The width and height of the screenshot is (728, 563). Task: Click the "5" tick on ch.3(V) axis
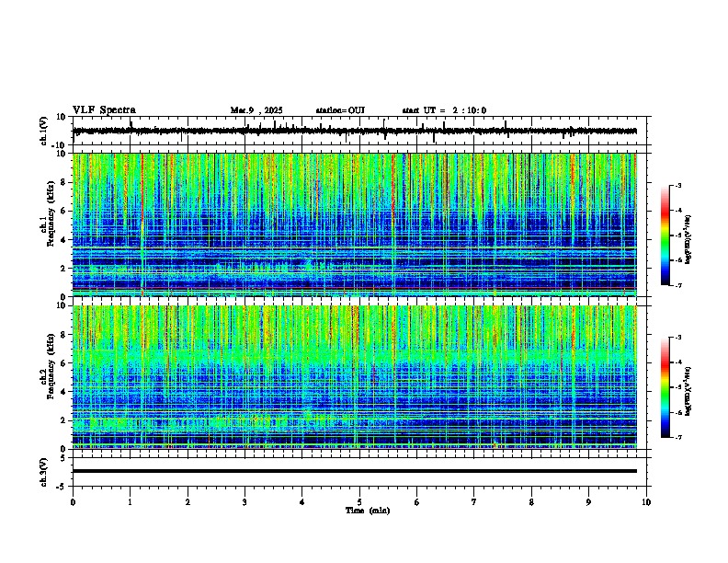tap(63, 458)
